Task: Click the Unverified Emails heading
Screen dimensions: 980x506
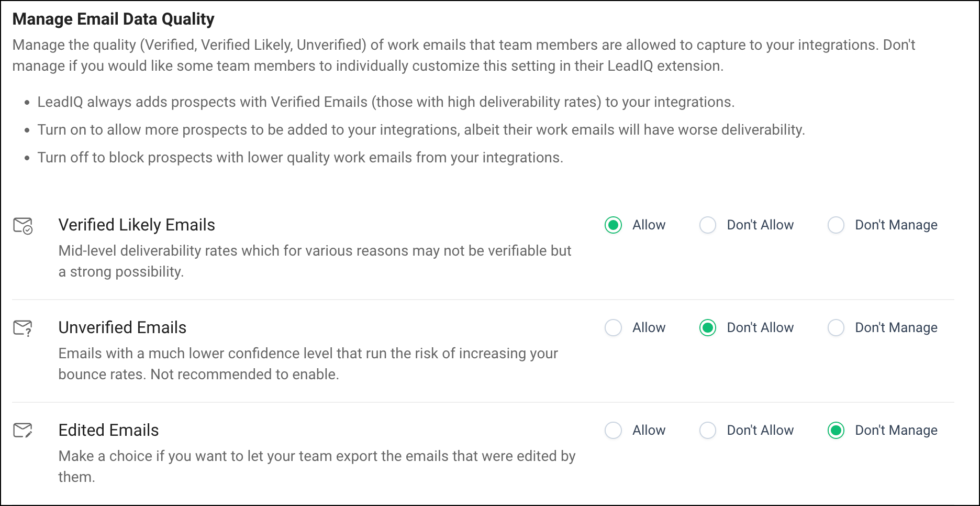Action: (122, 328)
